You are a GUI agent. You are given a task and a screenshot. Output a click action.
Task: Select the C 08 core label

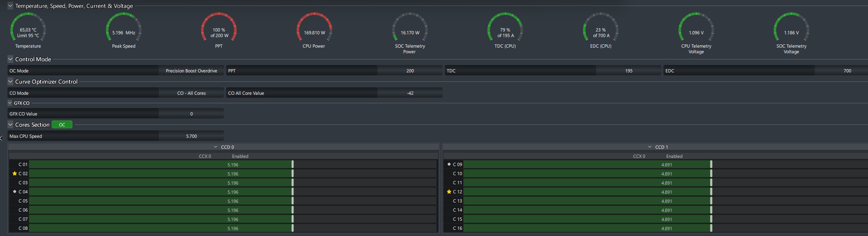[x=23, y=228]
